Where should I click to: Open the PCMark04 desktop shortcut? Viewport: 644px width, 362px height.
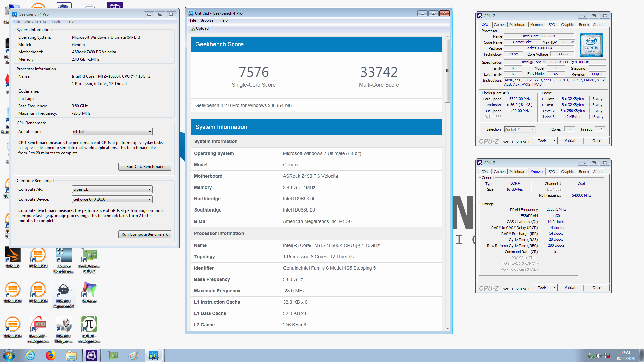(38, 258)
